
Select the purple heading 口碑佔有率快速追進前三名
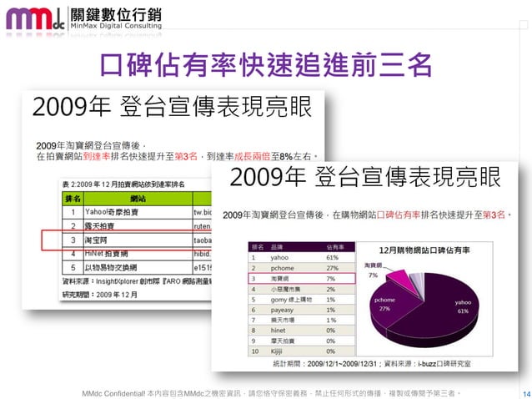point(266,64)
